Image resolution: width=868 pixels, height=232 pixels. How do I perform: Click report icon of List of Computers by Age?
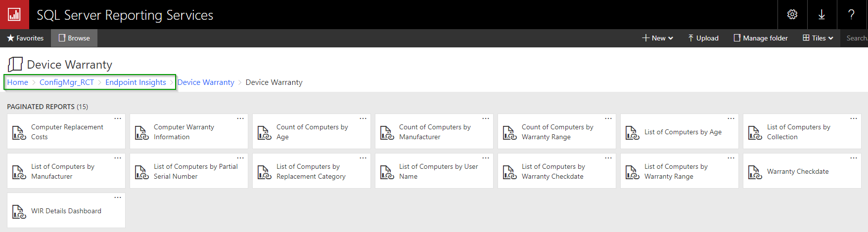pyautogui.click(x=632, y=133)
